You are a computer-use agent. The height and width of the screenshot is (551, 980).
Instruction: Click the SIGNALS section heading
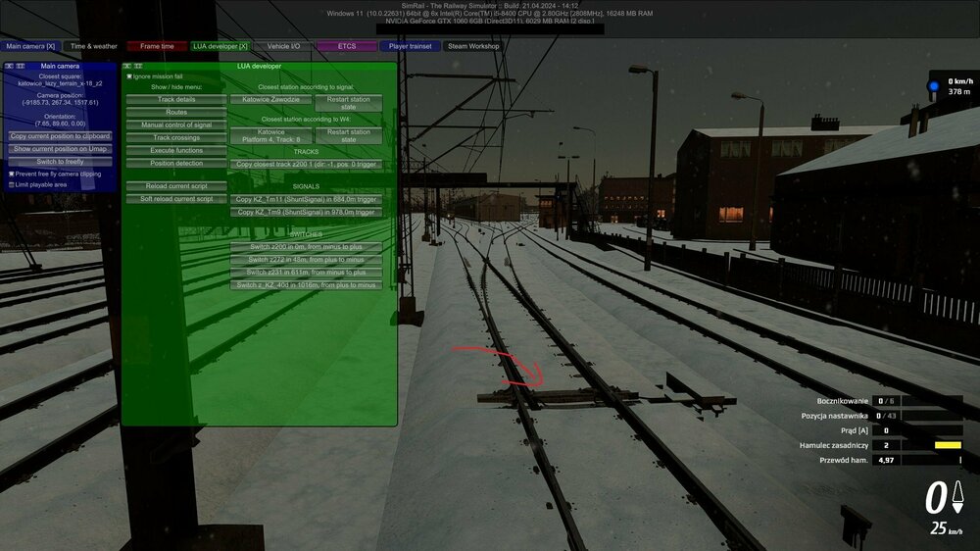[306, 186]
